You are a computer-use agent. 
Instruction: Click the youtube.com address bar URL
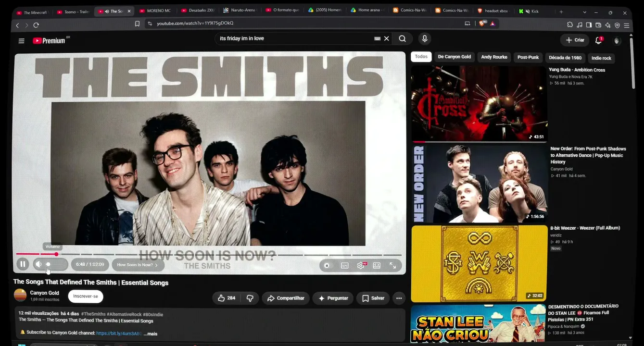(195, 23)
